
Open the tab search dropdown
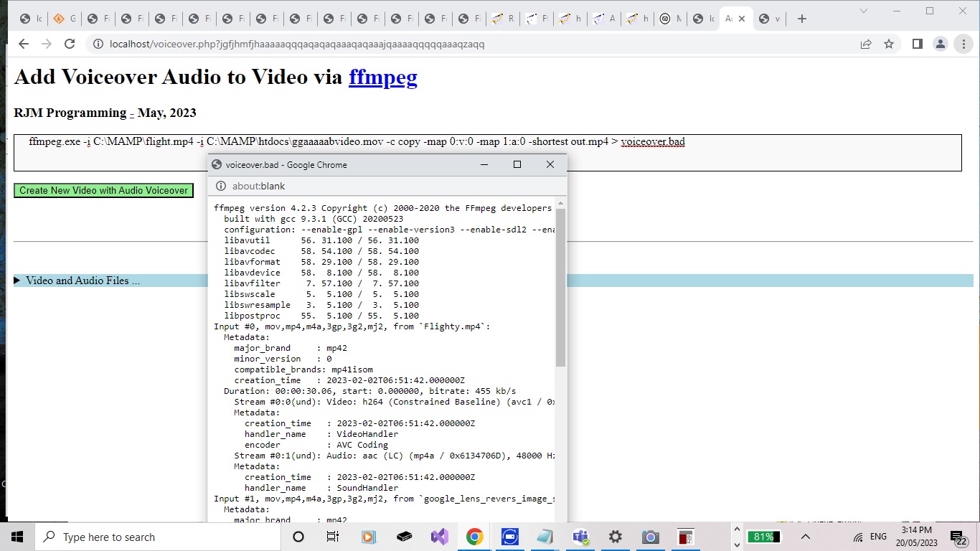pos(864,11)
